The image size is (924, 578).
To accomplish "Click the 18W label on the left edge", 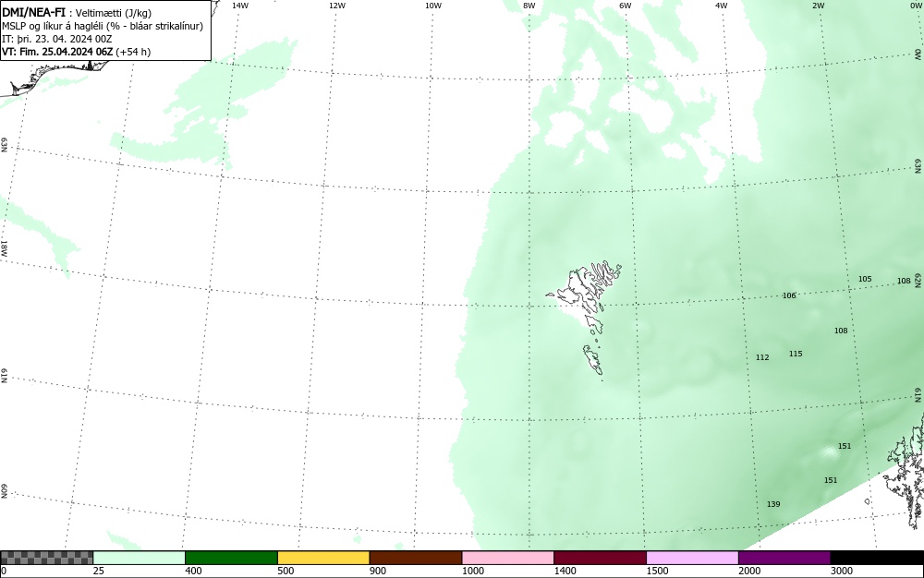I will (x=4, y=247).
